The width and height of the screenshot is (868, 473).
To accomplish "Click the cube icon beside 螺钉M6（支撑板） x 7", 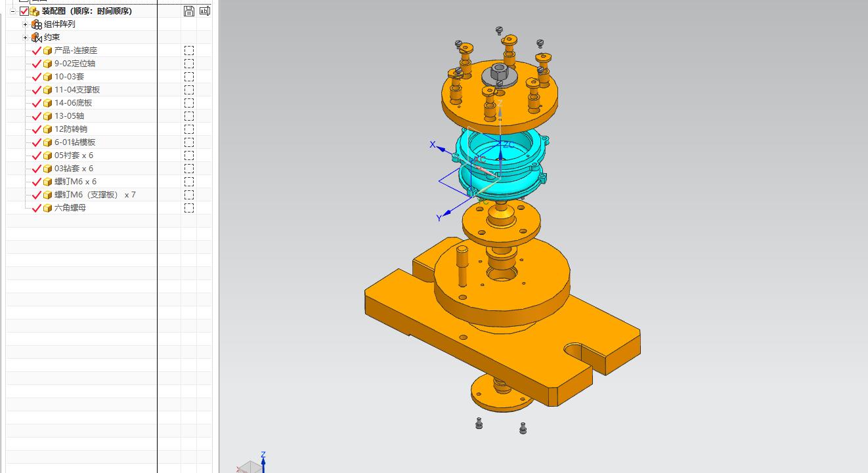I will coord(47,195).
